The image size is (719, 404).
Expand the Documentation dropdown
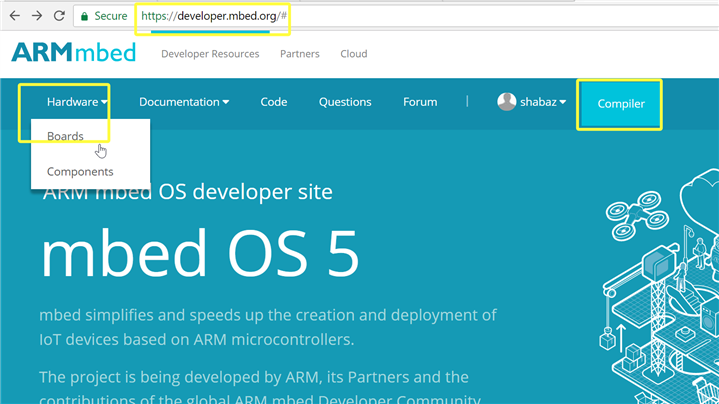184,102
